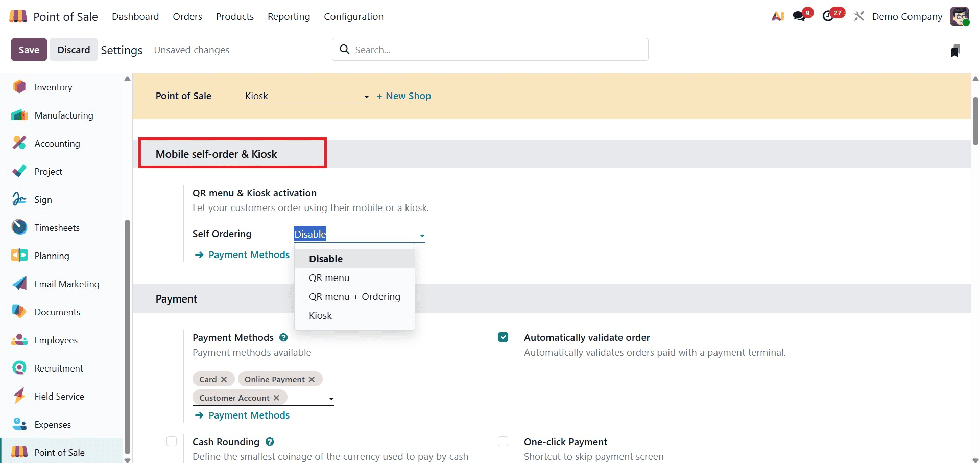Select QR menu + Ordering from the dropdown
Viewport: 980px width, 463px height.
[x=354, y=296]
